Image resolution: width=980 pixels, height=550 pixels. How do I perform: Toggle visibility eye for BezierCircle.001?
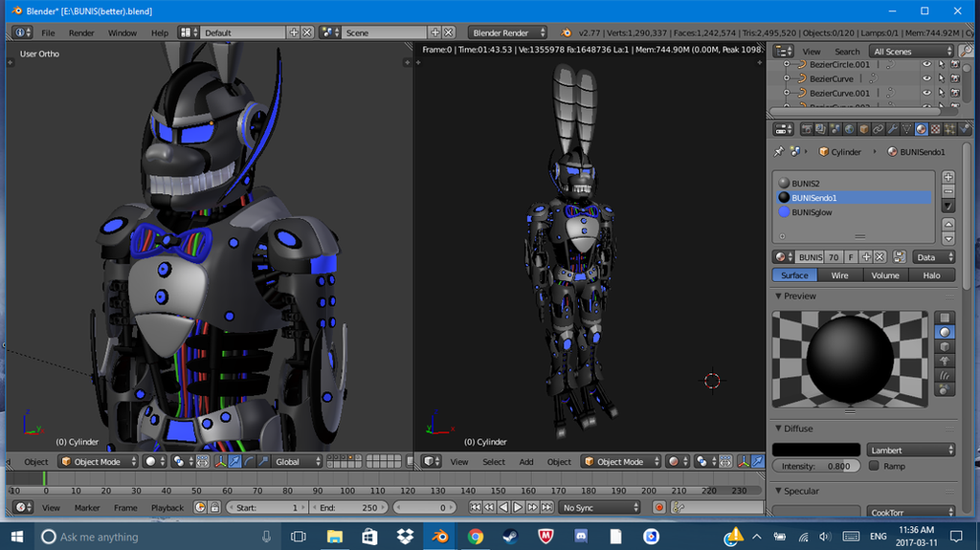point(926,64)
